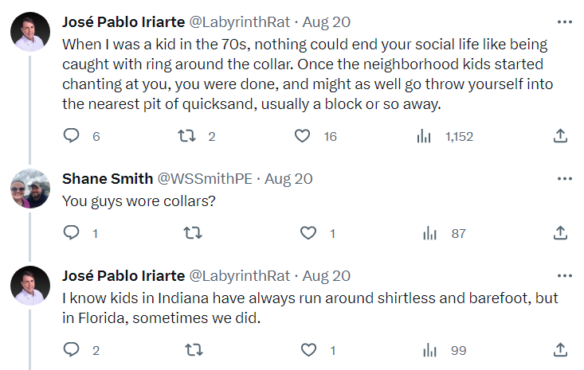Open Shane Smith's profile picture

(30, 189)
